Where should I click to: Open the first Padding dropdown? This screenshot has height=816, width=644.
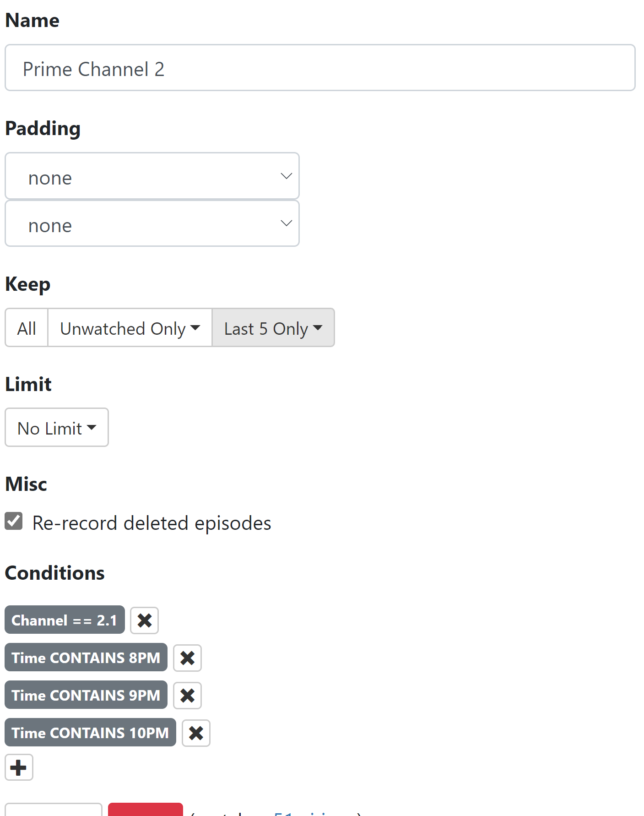(x=152, y=176)
